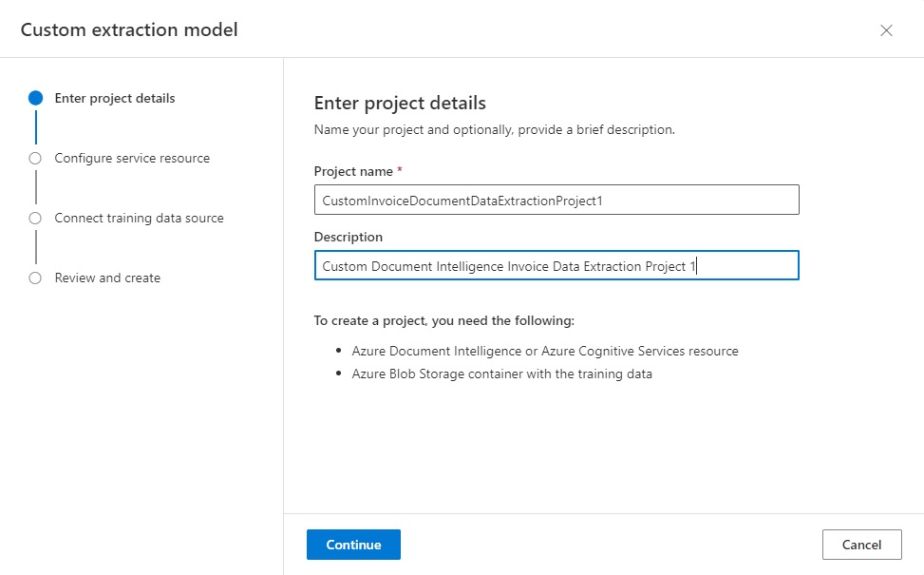Close the Custom extraction model dialog
The width and height of the screenshot is (924, 575).
pyautogui.click(x=886, y=30)
